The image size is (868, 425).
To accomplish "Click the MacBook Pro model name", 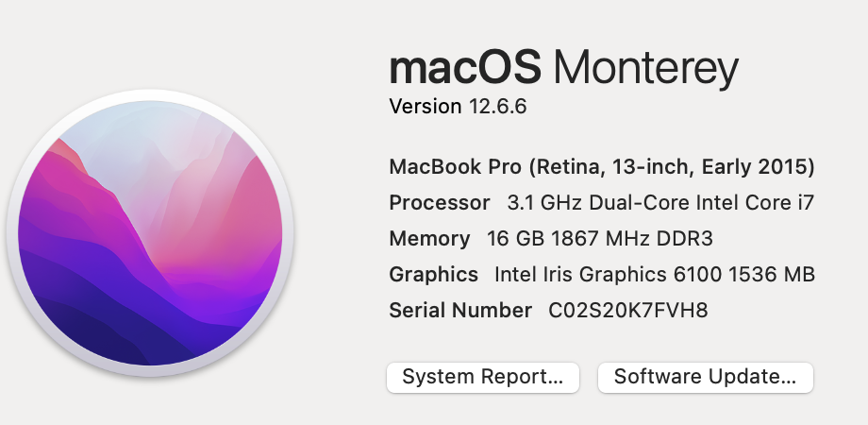I will click(456, 167).
